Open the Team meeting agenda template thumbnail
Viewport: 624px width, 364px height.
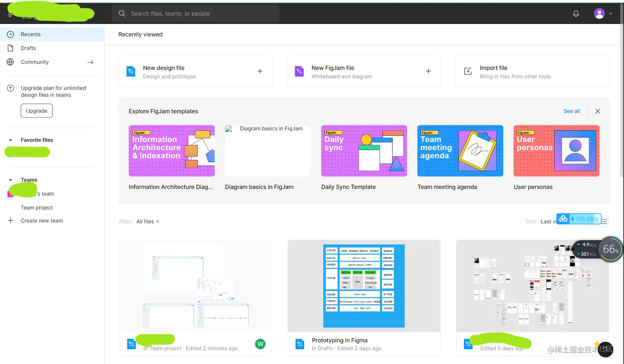tap(460, 151)
